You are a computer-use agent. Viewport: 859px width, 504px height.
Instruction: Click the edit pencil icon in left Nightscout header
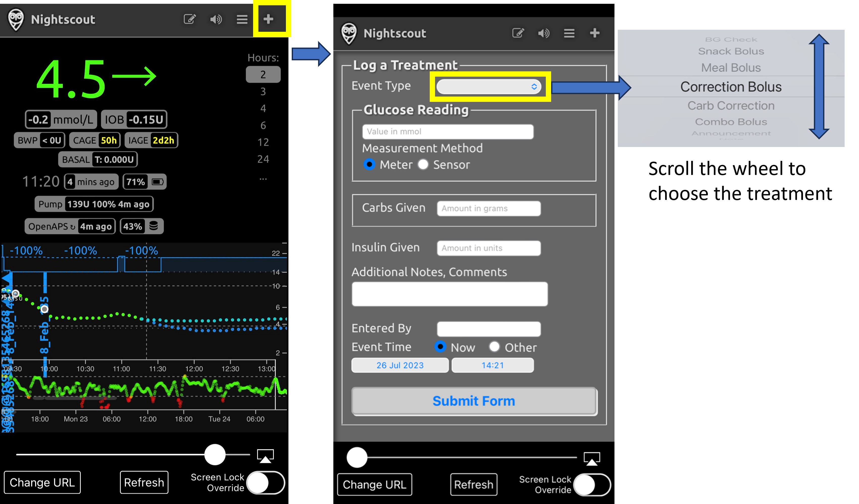190,19
